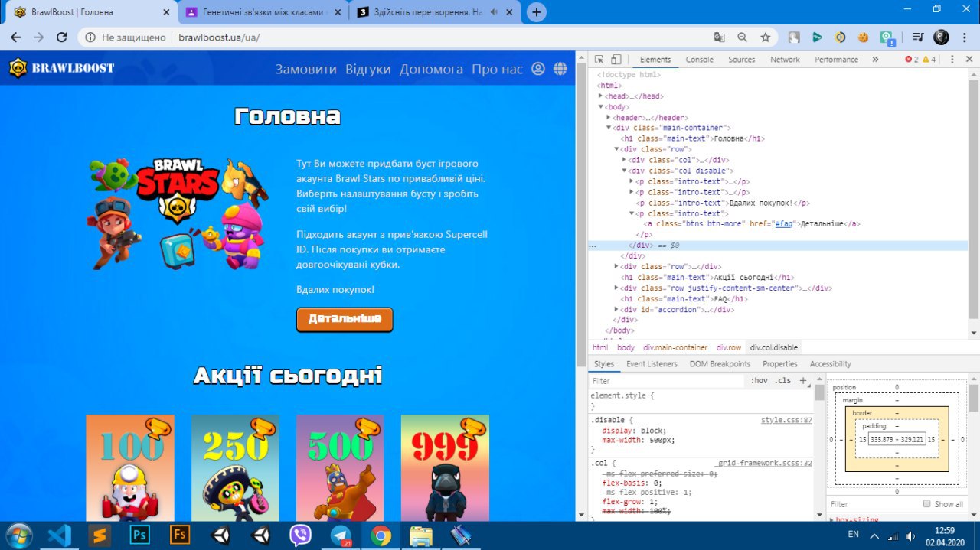The height and width of the screenshot is (550, 980).
Task: Switch to the Event Listeners pane
Action: (652, 364)
